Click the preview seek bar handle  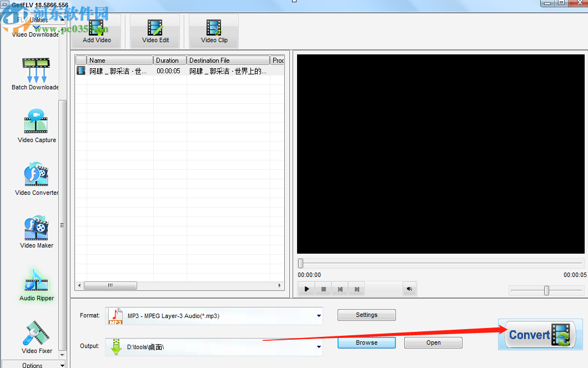(300, 264)
